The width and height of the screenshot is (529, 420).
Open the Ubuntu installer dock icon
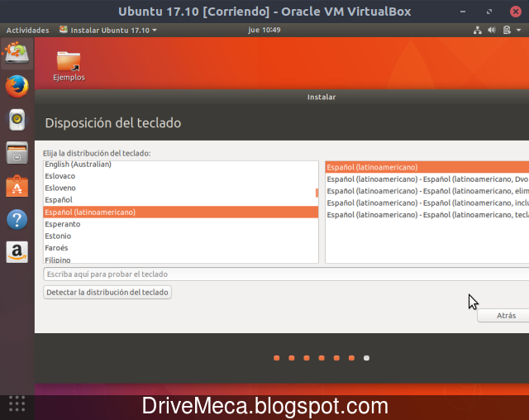point(17,53)
